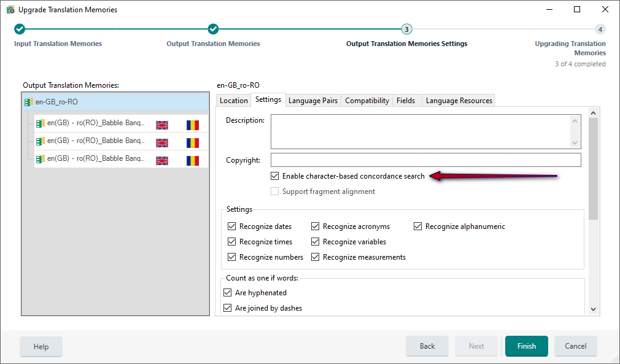Click the Romanian flag icon on the first TM entry
This screenshot has height=364, width=620.
(x=192, y=125)
